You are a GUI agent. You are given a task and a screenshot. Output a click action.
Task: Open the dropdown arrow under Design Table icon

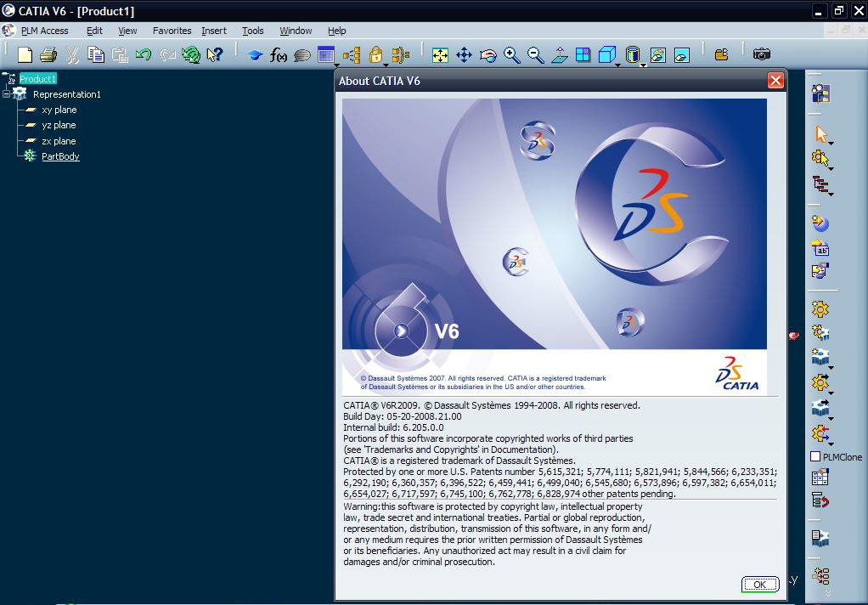click(x=336, y=65)
